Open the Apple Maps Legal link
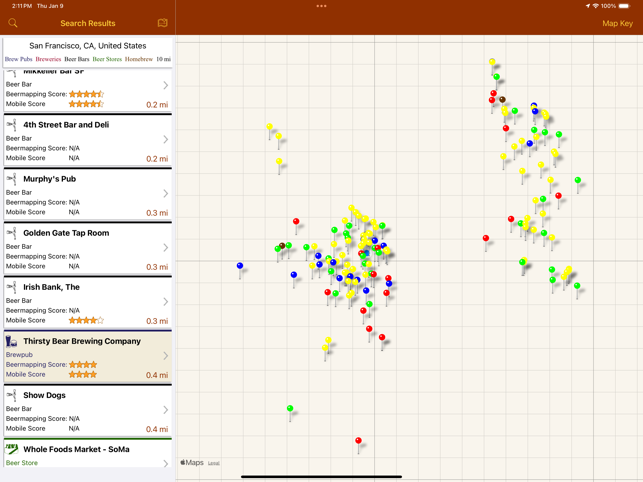The image size is (643, 482). point(214,463)
